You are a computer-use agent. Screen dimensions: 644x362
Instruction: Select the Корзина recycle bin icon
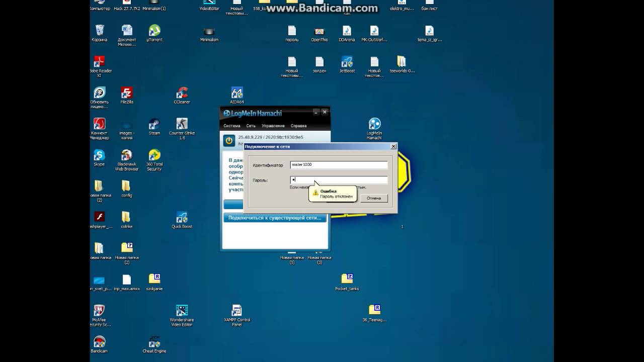99,33
